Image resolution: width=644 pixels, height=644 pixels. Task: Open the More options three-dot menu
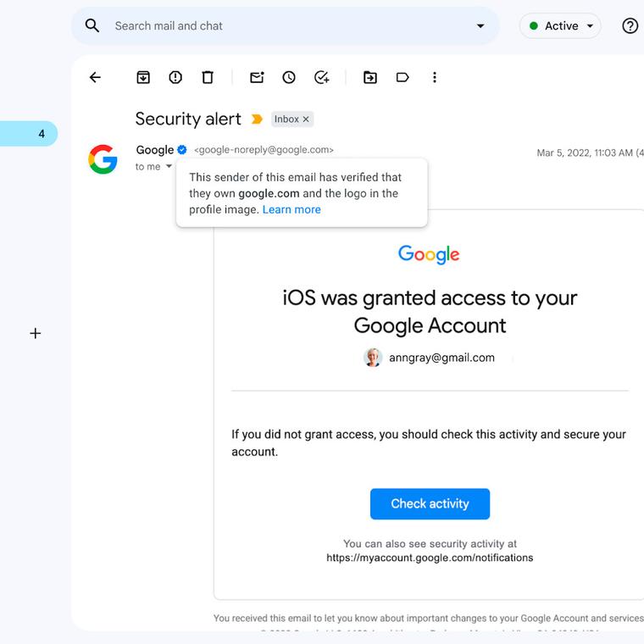pos(435,77)
